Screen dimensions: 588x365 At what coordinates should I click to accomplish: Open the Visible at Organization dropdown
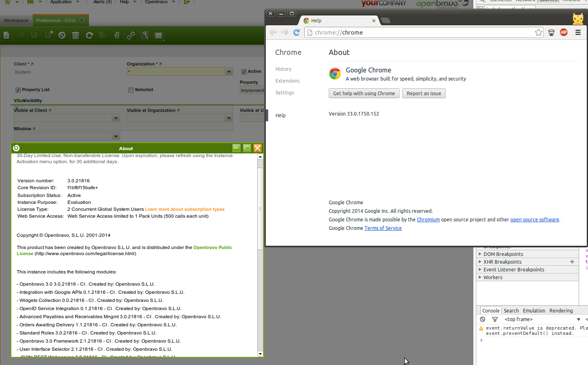(x=229, y=118)
